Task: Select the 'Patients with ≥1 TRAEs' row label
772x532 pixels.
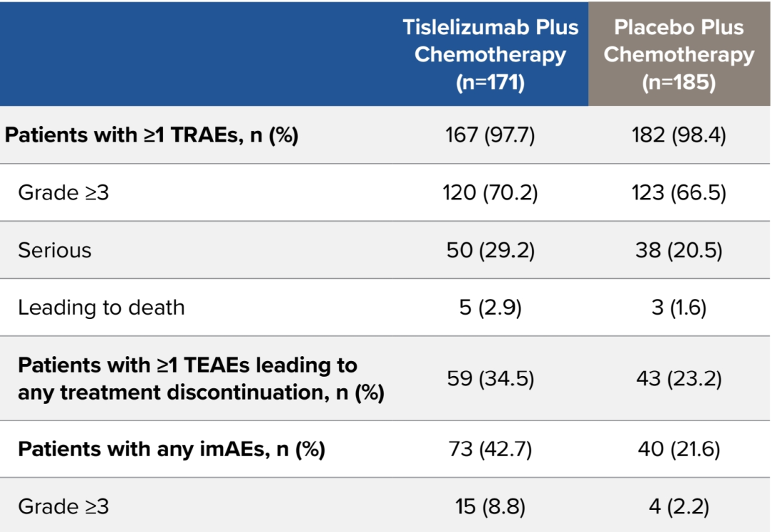Action: click(x=152, y=135)
